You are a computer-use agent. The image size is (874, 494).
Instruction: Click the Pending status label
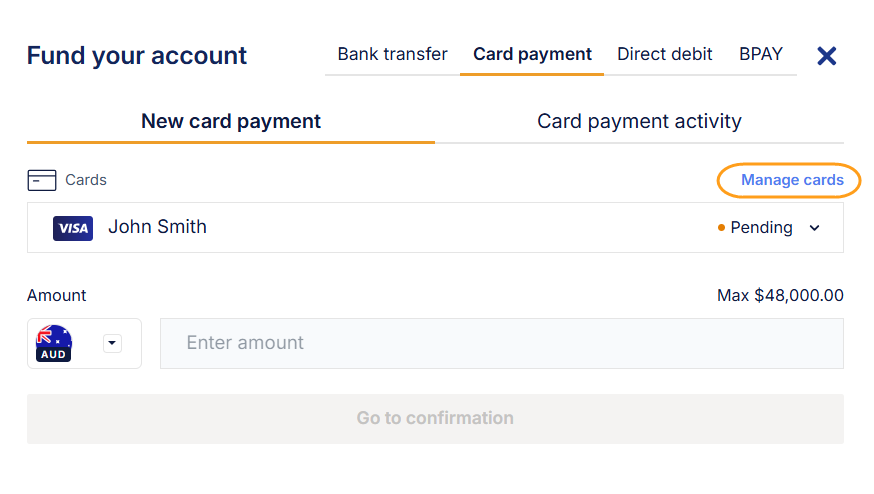[x=761, y=228]
